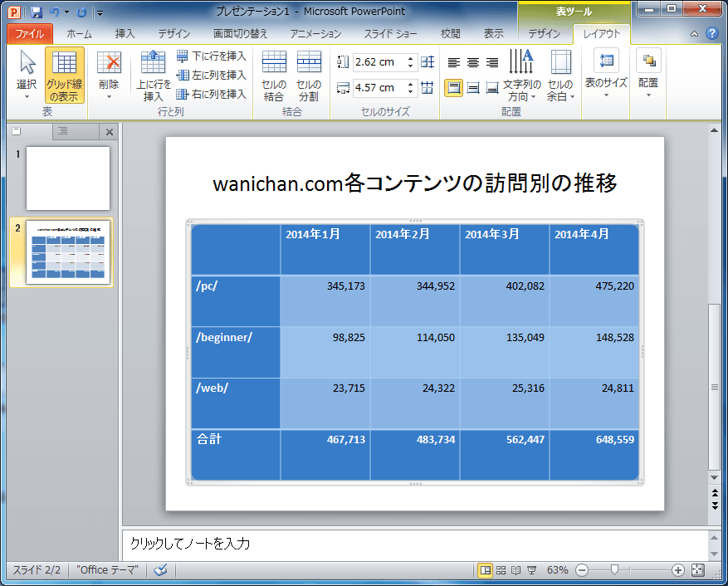Switch to the Insert tab
This screenshot has width=728, height=586.
(x=125, y=34)
